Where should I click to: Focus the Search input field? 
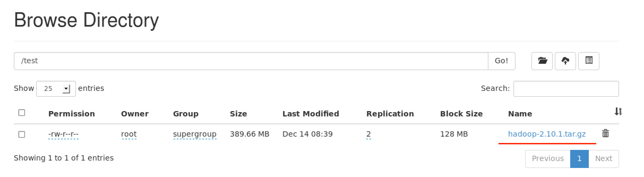566,89
